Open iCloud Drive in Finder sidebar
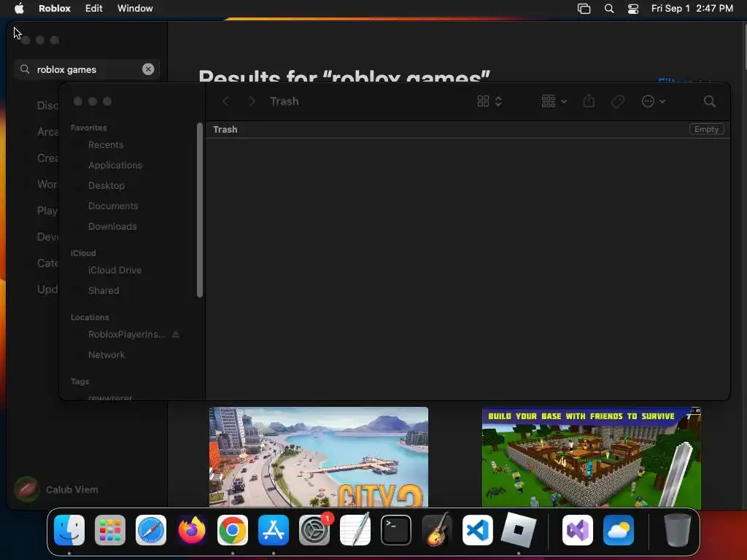The width and height of the screenshot is (747, 560). point(115,270)
